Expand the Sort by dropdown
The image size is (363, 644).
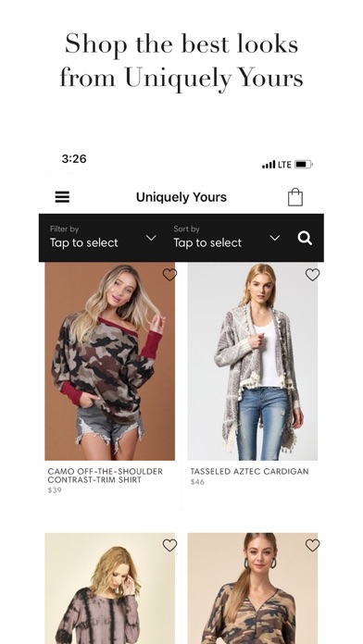pyautogui.click(x=227, y=238)
